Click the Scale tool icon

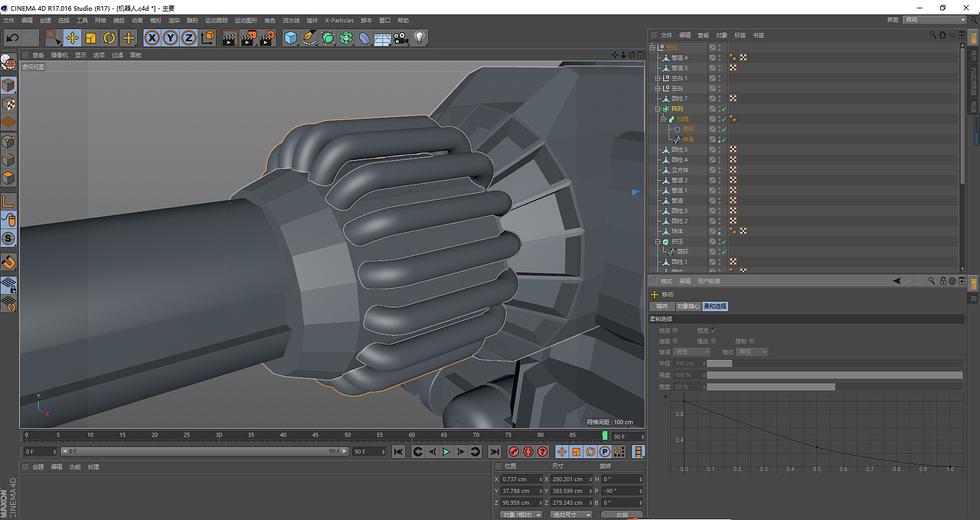click(x=91, y=38)
